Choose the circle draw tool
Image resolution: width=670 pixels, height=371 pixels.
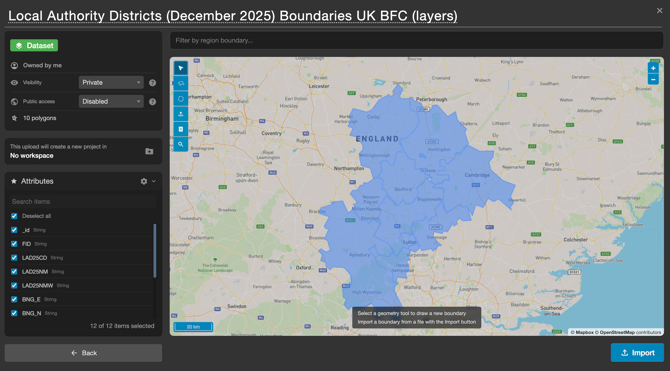[181, 99]
